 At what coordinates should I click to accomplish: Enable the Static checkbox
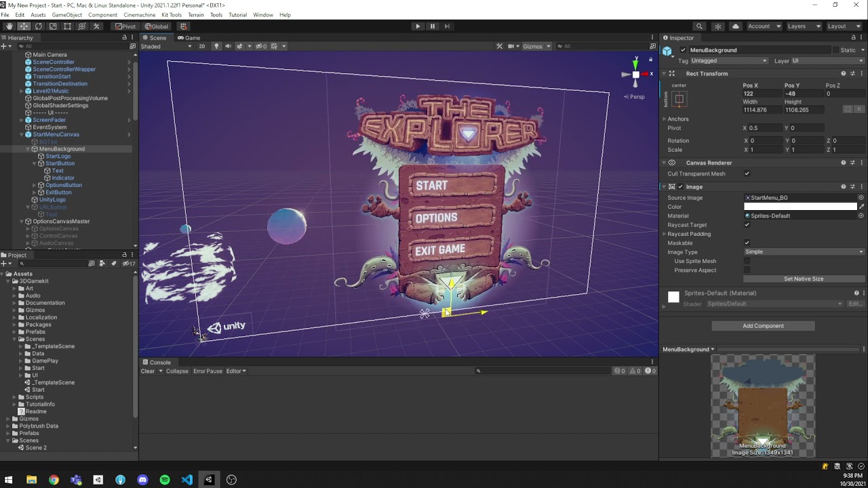(x=836, y=50)
